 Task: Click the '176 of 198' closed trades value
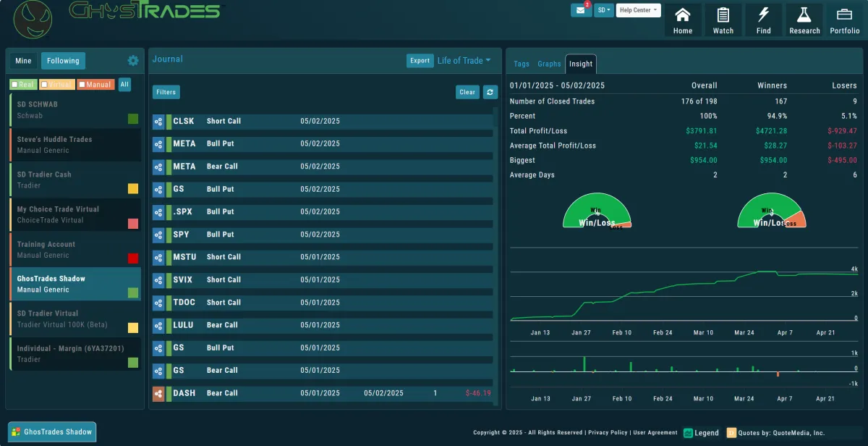click(698, 101)
